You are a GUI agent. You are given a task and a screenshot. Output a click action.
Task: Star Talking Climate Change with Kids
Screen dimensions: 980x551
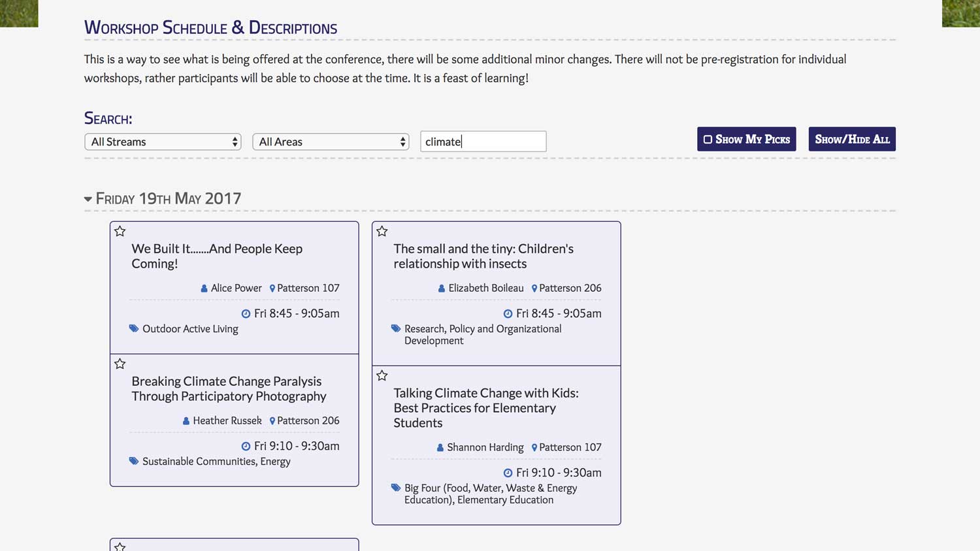(x=382, y=375)
